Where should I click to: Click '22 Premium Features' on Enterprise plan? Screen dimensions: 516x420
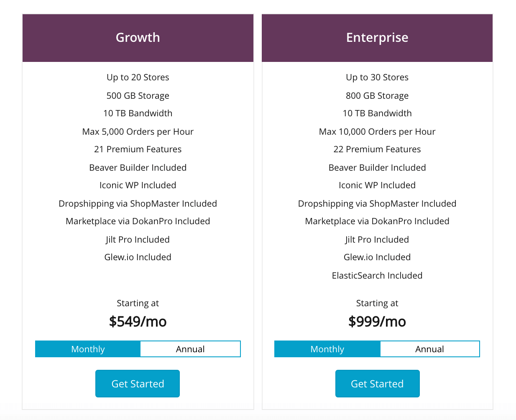(377, 149)
